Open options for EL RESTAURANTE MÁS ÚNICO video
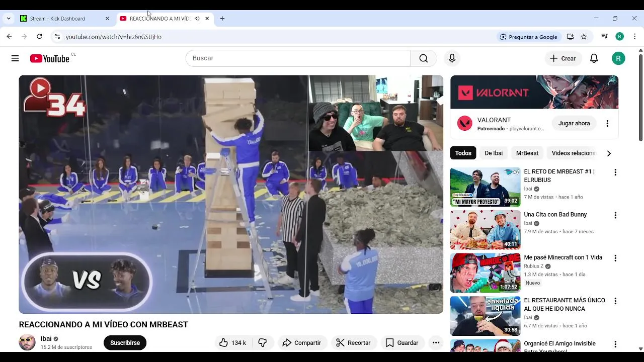The height and width of the screenshot is (362, 644). click(615, 301)
